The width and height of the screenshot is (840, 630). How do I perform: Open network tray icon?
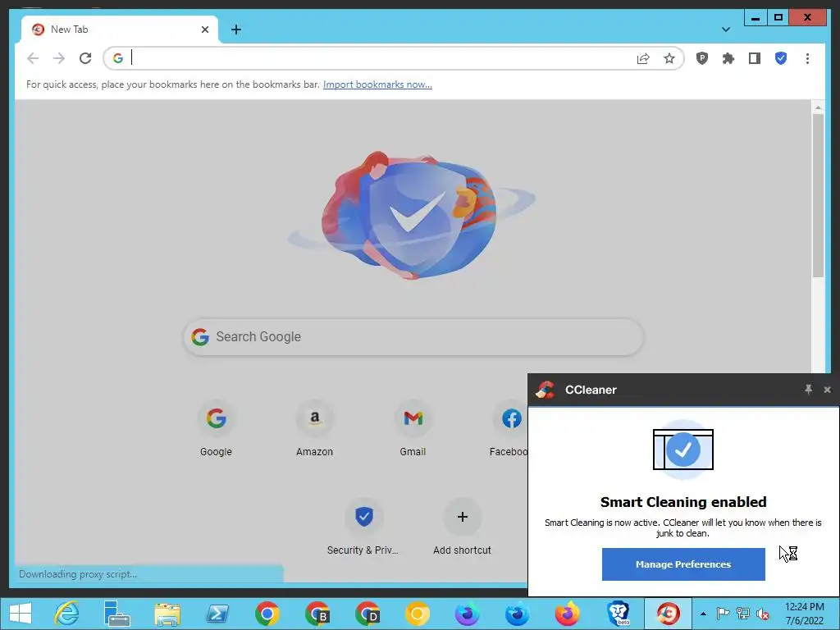tap(743, 614)
